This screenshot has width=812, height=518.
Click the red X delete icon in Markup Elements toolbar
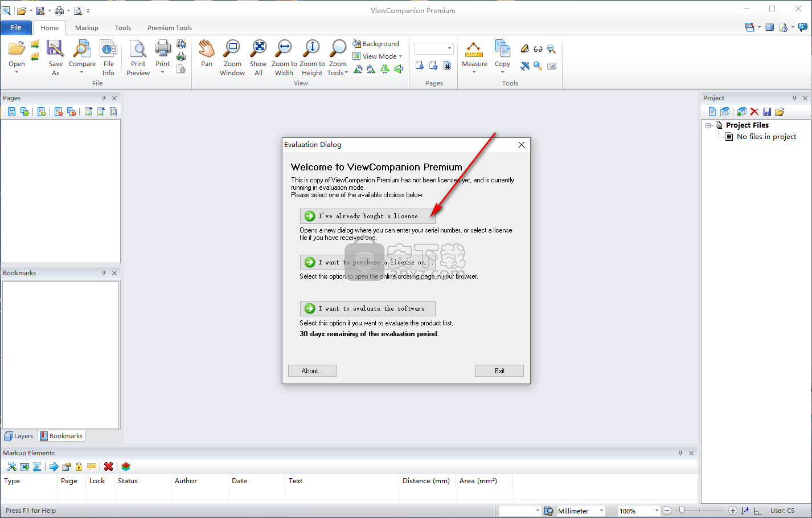click(x=108, y=467)
